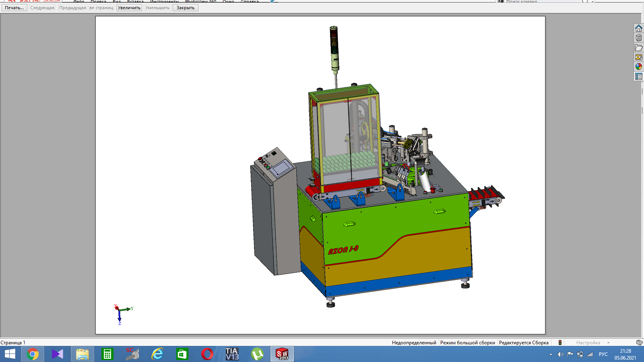This screenshot has width=644, height=362.
Task: Click the Редактируется Сборка status entry
Action: 524,343
